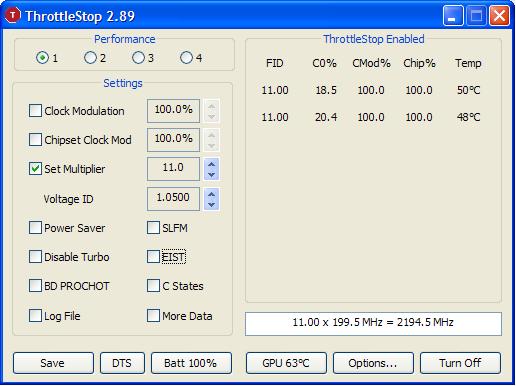Viewport: 516px width, 386px height.
Task: Enable the BD PROCHOT option
Action: click(x=35, y=286)
